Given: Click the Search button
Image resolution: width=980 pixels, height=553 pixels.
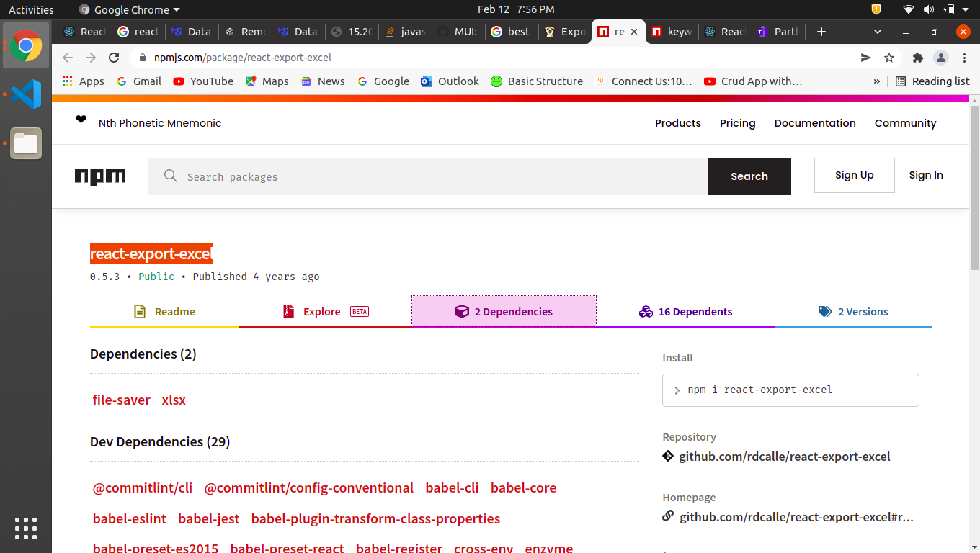Looking at the screenshot, I should coord(749,176).
